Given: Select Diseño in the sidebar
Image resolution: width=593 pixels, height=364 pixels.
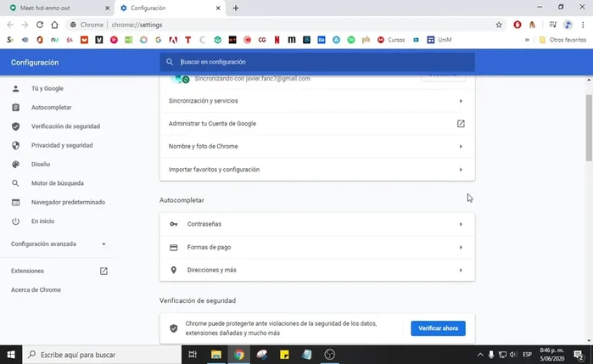Looking at the screenshot, I should (41, 165).
